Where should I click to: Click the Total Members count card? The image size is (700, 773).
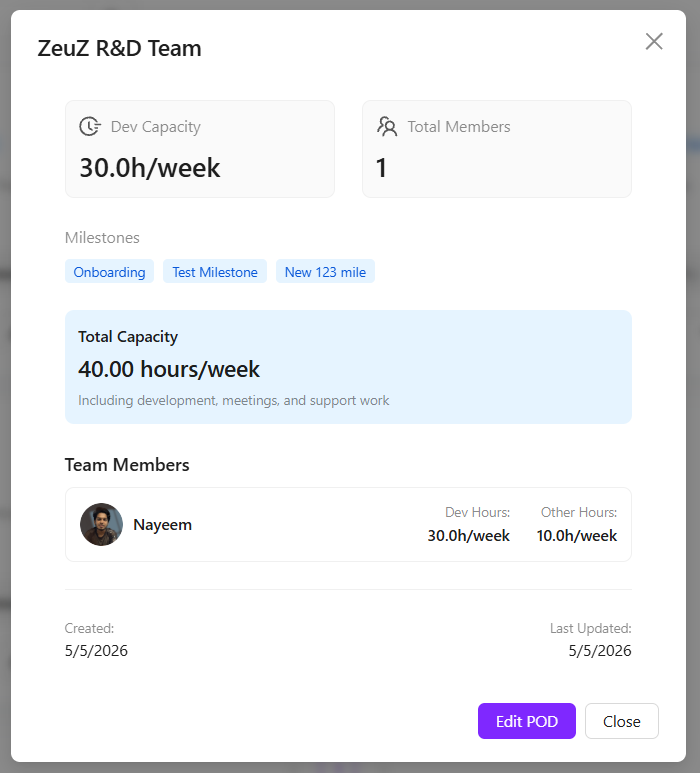[x=497, y=149]
